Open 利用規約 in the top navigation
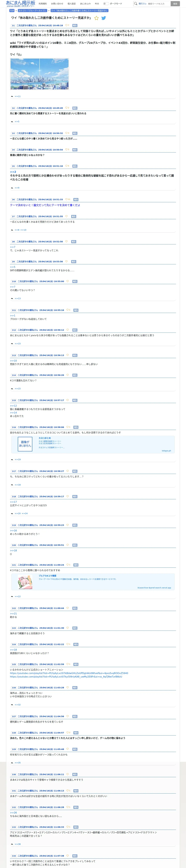This screenshot has height=868, width=186. pyautogui.click(x=43, y=4)
